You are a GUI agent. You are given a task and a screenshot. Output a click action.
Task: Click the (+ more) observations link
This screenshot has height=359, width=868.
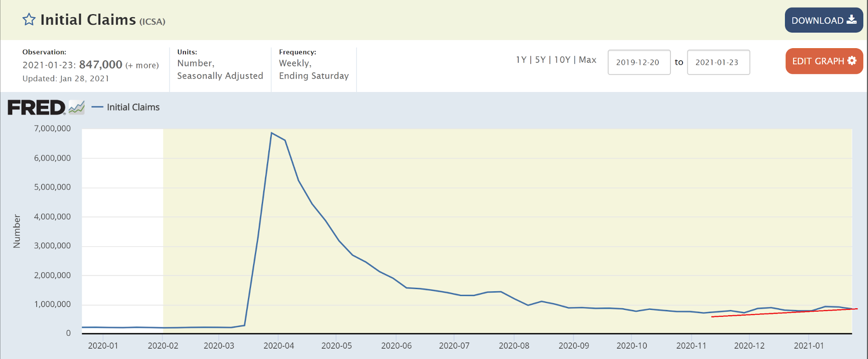coord(142,65)
